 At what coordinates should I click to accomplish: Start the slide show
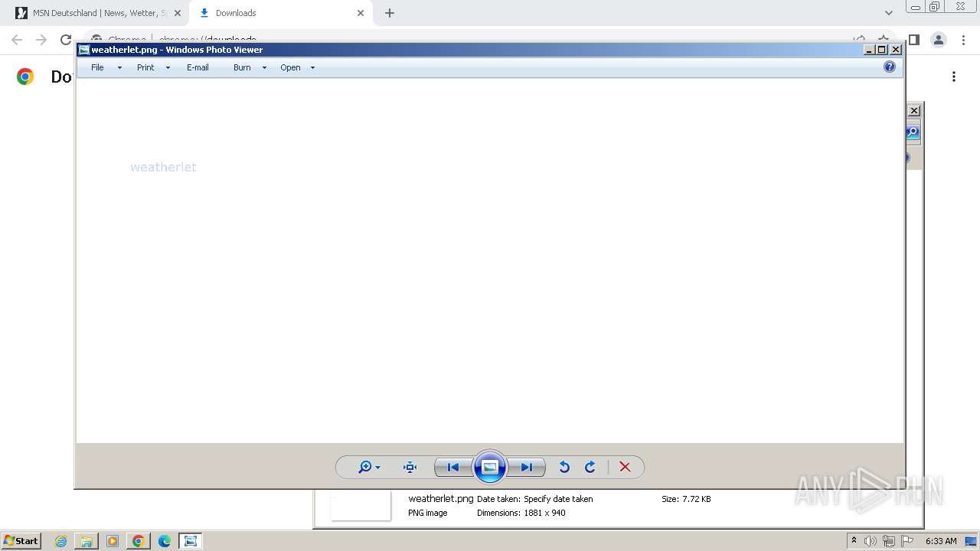tap(490, 467)
